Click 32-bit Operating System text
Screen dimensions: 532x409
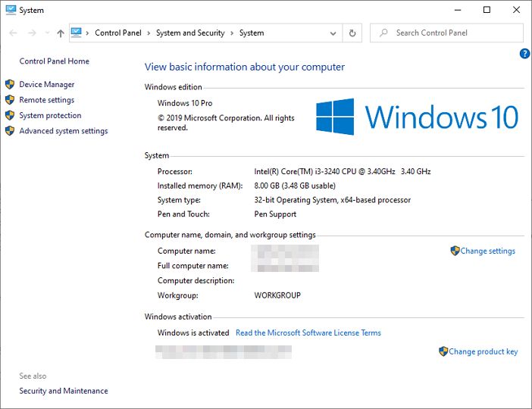pyautogui.click(x=333, y=200)
